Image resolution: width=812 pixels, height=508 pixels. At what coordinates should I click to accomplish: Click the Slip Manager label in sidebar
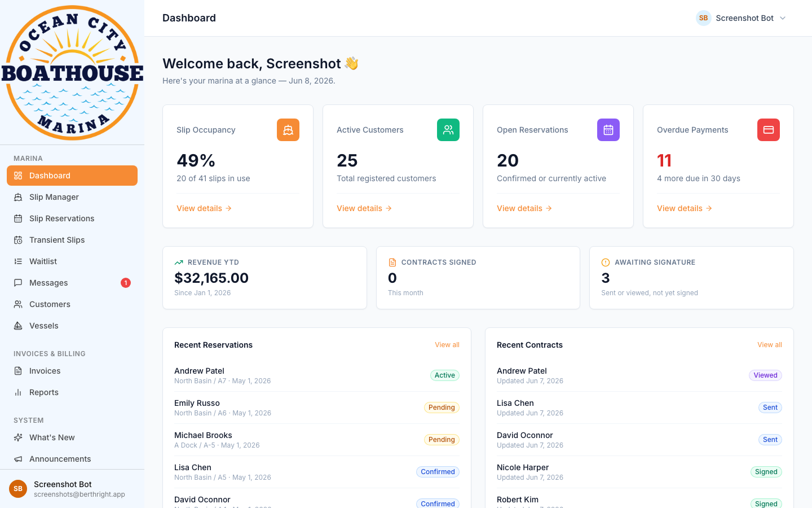tap(54, 197)
